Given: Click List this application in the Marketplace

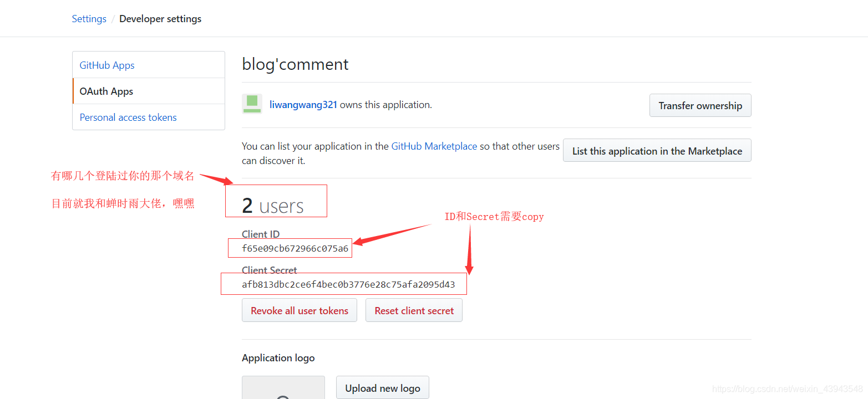Looking at the screenshot, I should coord(657,150).
